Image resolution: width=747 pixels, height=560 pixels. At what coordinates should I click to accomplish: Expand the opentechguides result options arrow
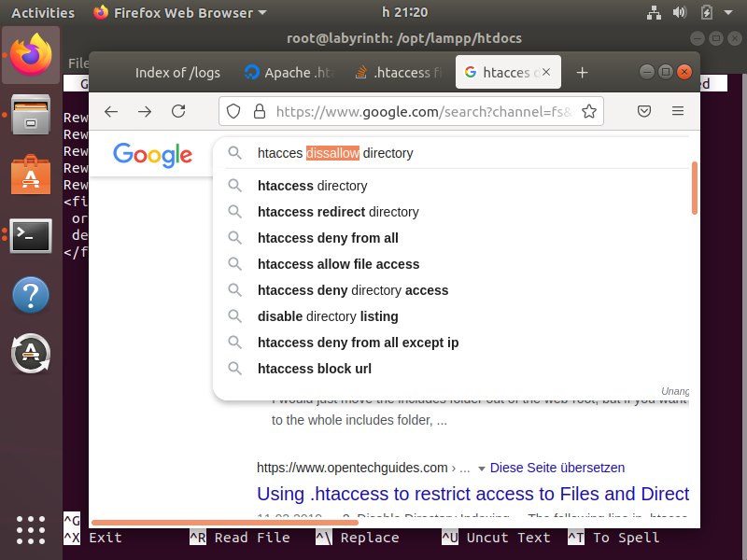(482, 469)
